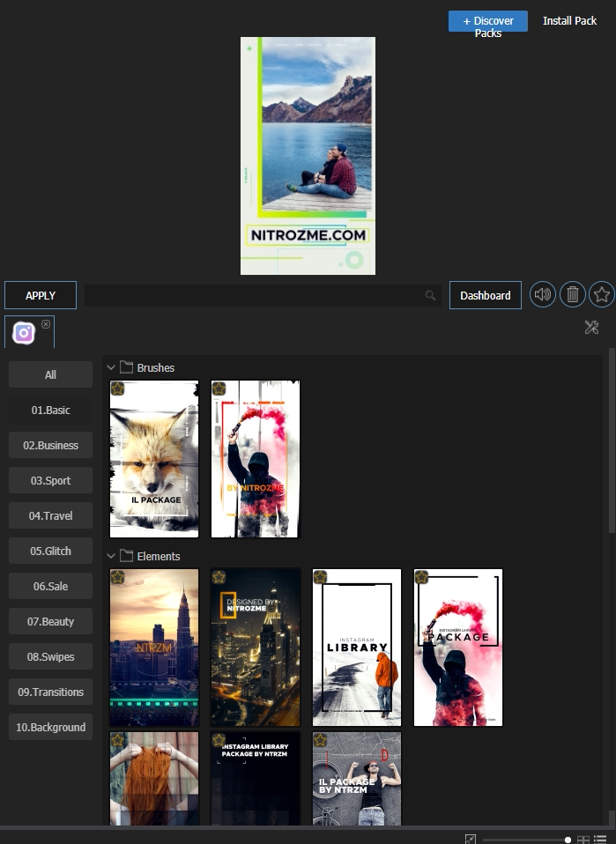Select the 09.Transitions category
This screenshot has height=844, width=616.
(50, 692)
